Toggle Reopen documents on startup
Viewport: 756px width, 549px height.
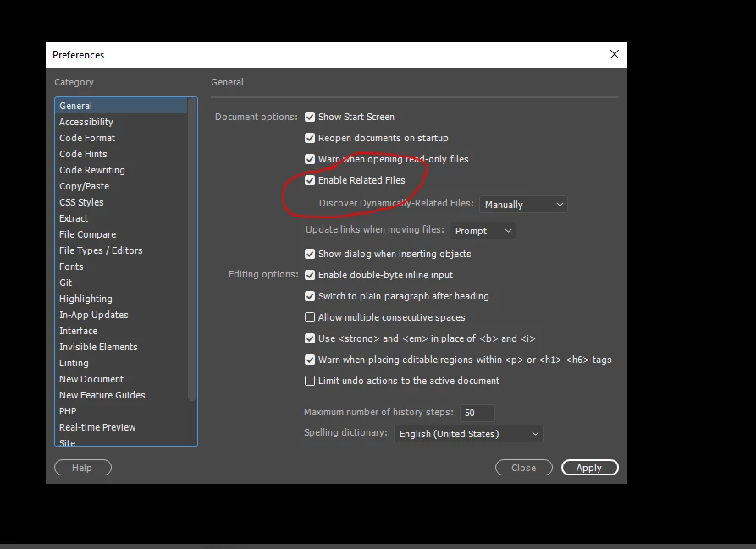point(310,138)
